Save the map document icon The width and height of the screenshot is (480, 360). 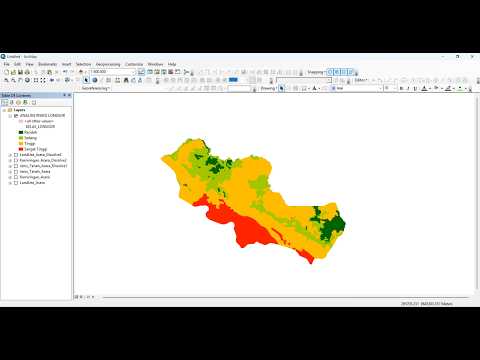pyautogui.click(x=20, y=72)
